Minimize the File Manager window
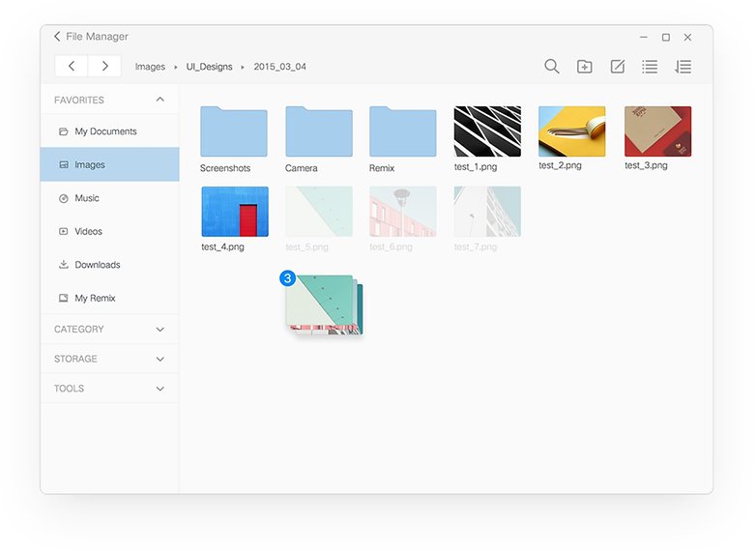Screen dimensions: 756x551 click(x=644, y=37)
